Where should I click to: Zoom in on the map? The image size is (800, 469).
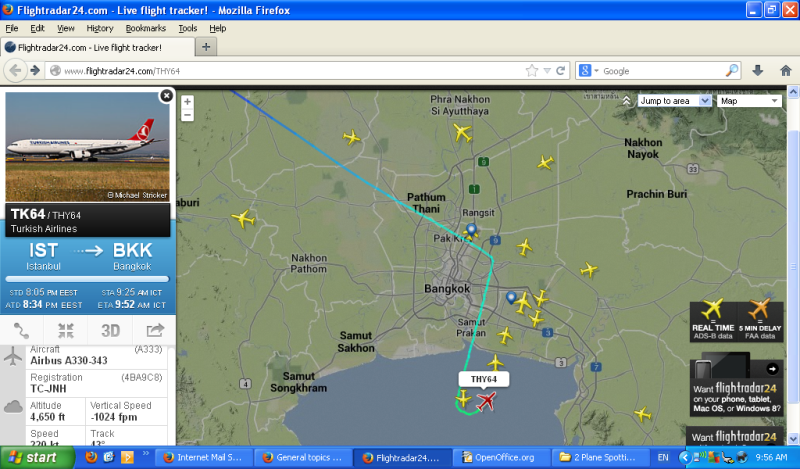[187, 101]
